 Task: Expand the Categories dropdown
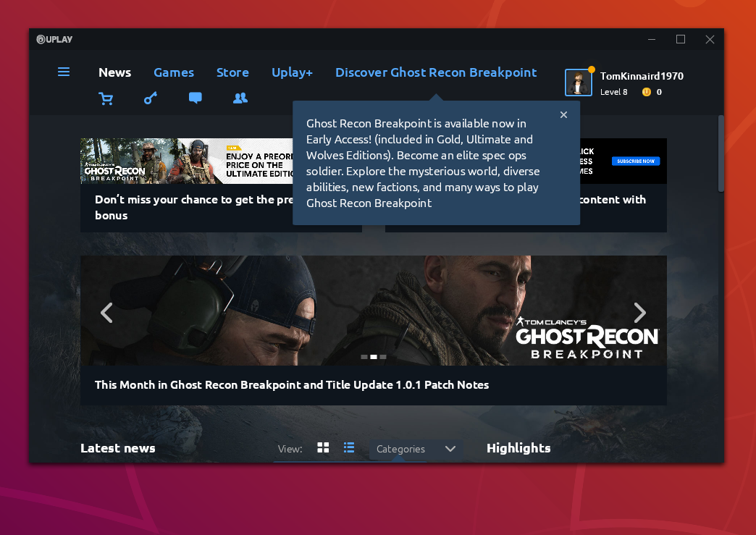click(416, 449)
